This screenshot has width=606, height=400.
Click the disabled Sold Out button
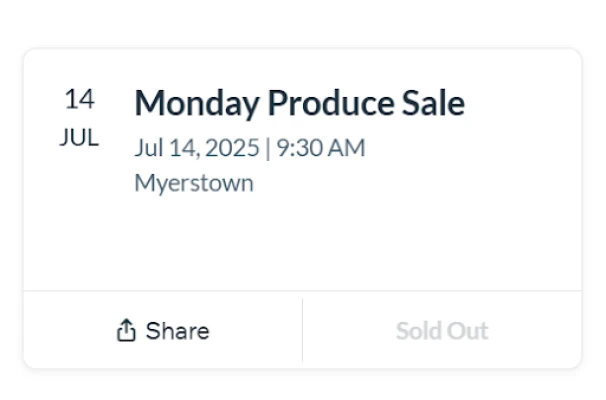click(441, 331)
